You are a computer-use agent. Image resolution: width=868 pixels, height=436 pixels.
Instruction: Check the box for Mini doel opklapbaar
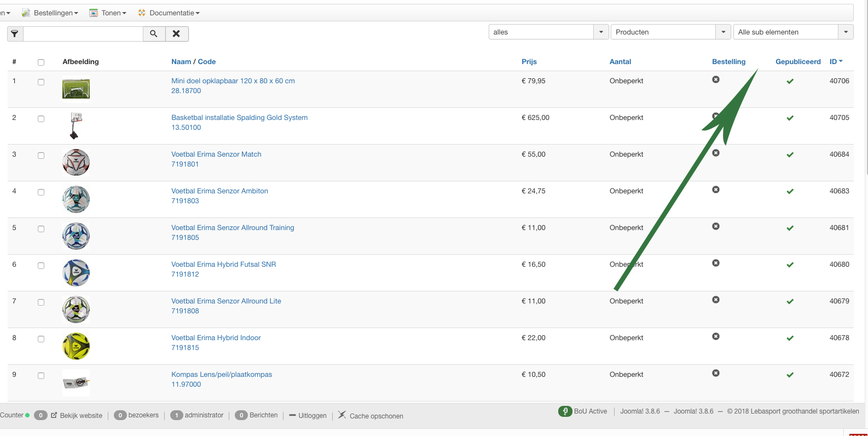tap(41, 82)
